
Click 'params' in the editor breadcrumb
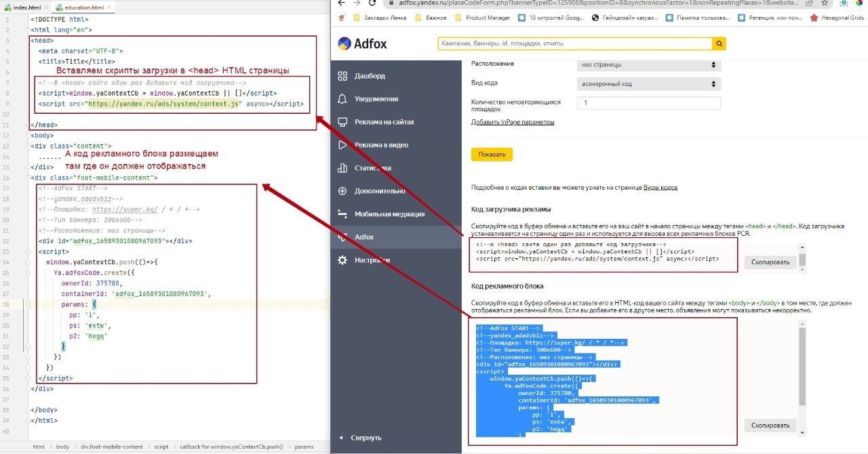point(304,447)
